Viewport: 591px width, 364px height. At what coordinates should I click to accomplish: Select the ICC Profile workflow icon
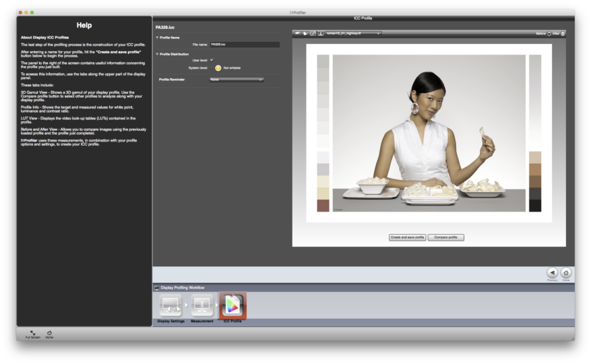click(232, 305)
